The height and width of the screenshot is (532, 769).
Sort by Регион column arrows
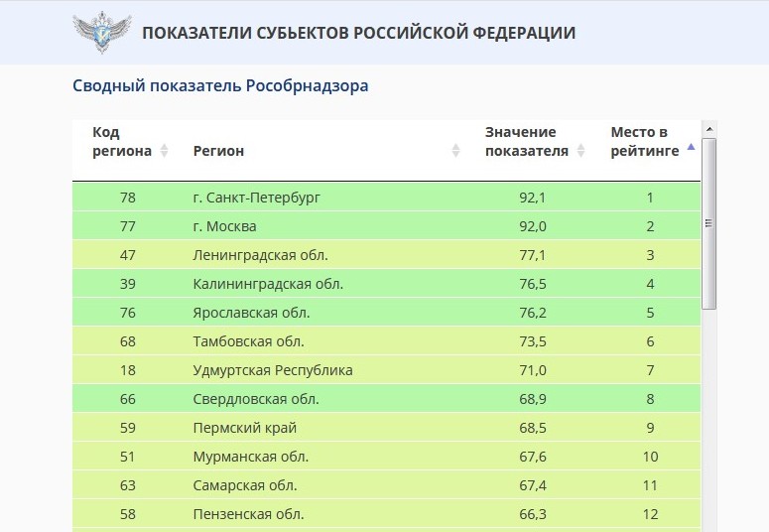(x=455, y=151)
